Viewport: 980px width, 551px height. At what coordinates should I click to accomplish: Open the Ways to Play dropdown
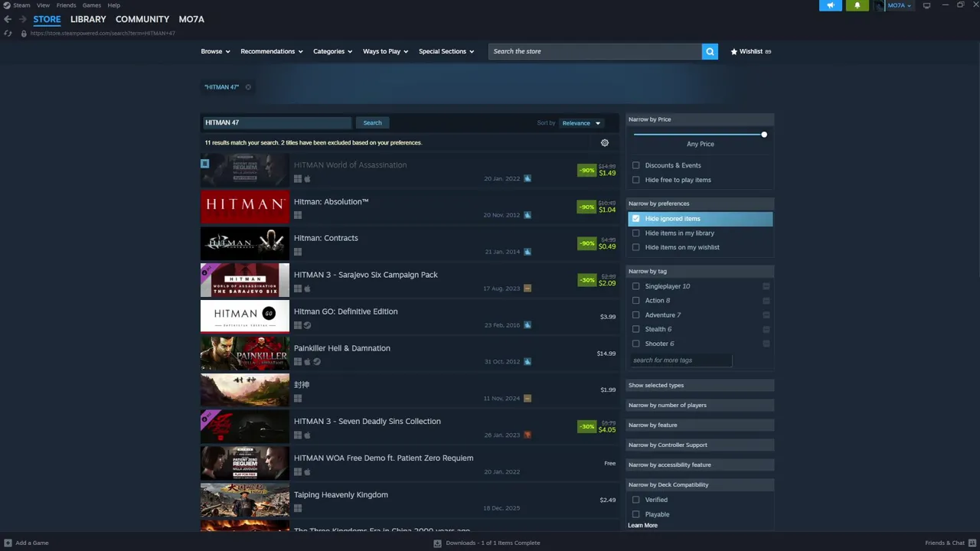click(x=385, y=51)
